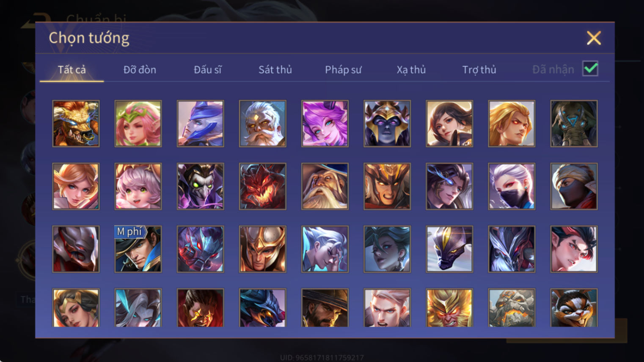Pick the hero with the M phí tag
644x362 pixels.
point(138,249)
